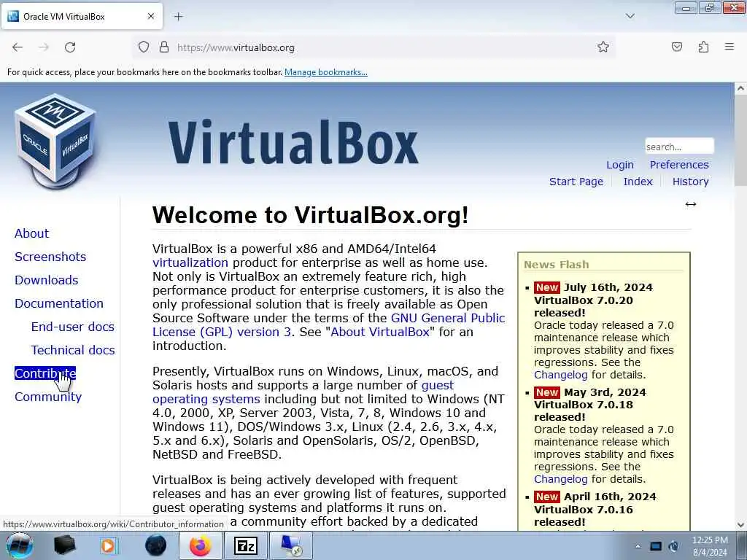
Task: Reload the page with the refresh icon
Action: click(x=70, y=47)
